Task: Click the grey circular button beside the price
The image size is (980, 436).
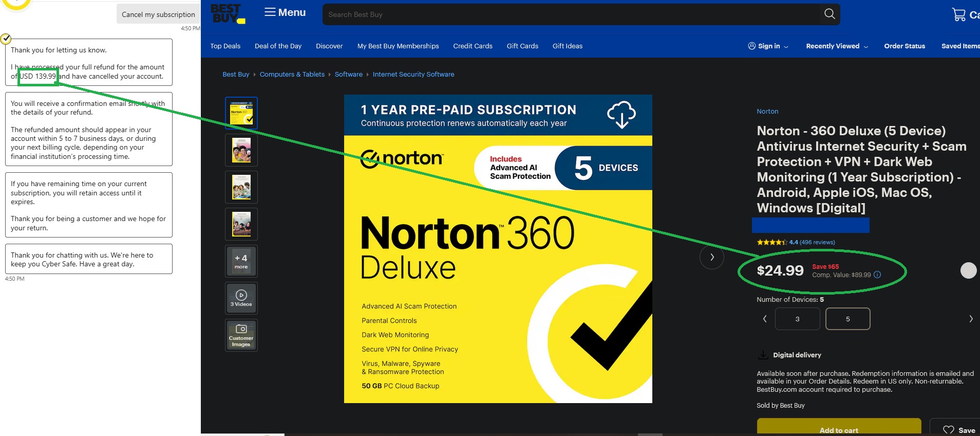Action: 968,270
